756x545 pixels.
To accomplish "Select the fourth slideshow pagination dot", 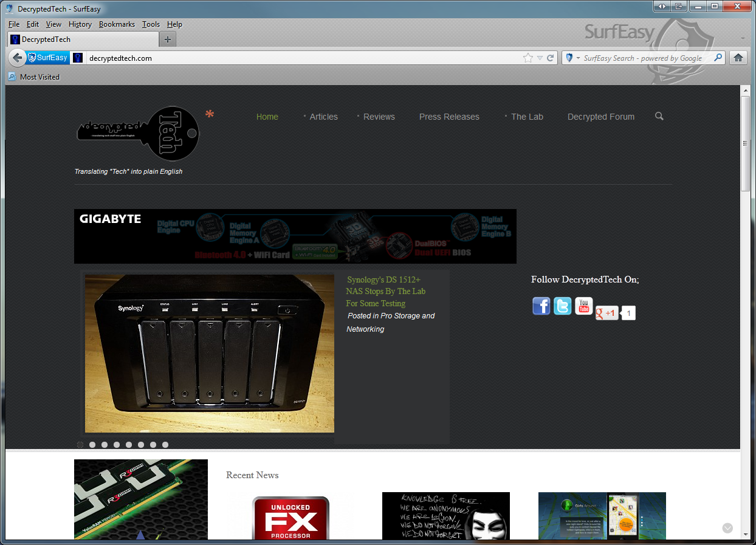I will click(117, 445).
